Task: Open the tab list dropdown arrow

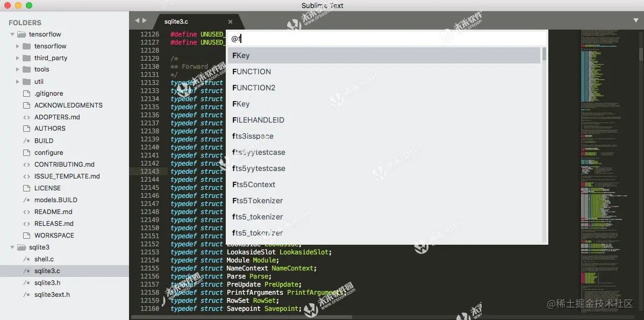Action: [x=636, y=20]
